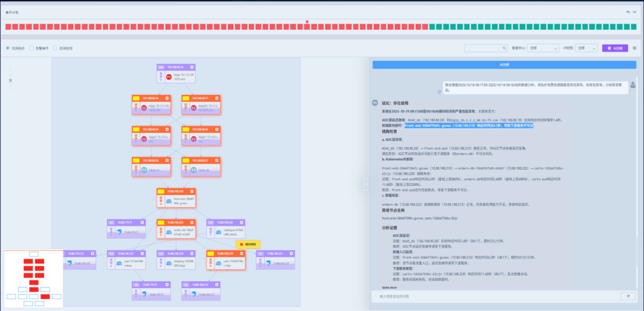
Task: Select the 告警事件 radio button
Action: coord(32,48)
